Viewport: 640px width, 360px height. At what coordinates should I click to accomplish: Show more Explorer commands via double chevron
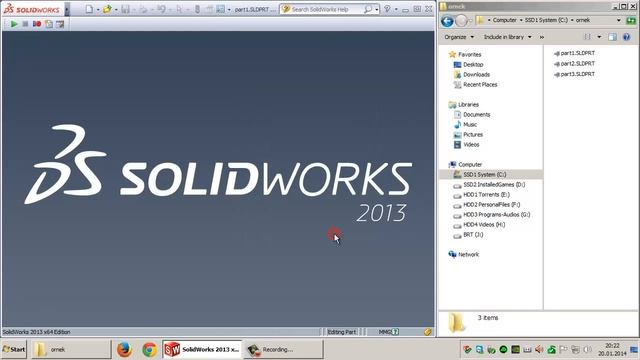tap(542, 37)
